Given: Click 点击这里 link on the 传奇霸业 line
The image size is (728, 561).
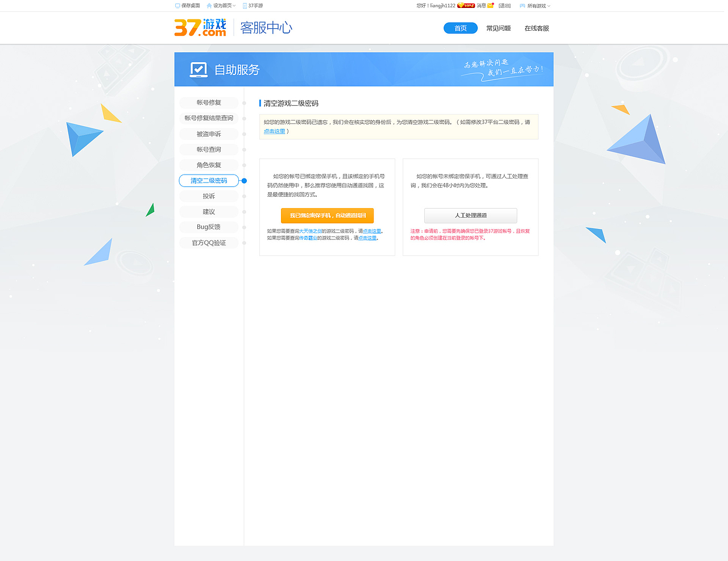Looking at the screenshot, I should tap(367, 238).
